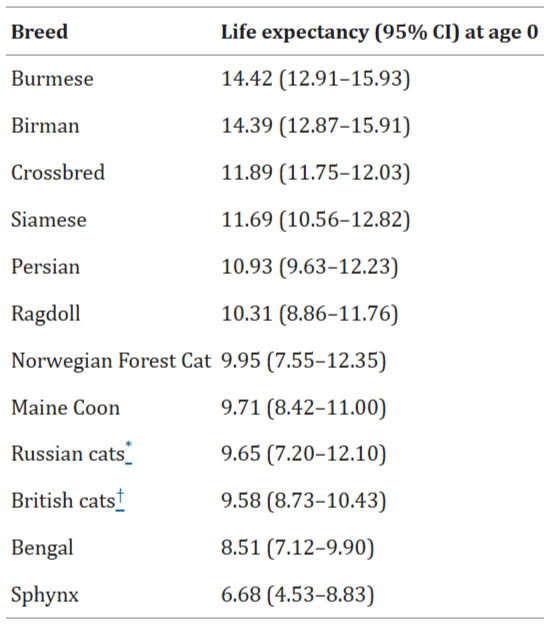The width and height of the screenshot is (544, 625).
Task: Click the Bengal breed name
Action: (x=42, y=548)
